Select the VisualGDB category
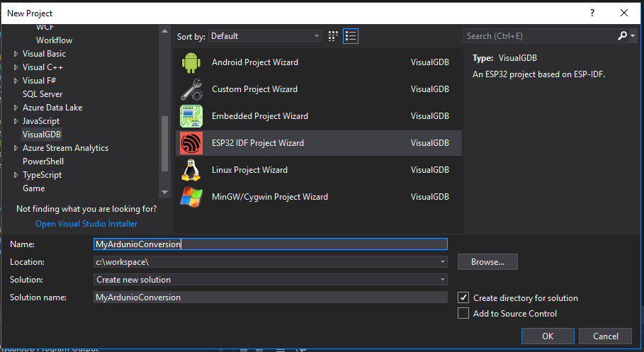 pos(42,135)
